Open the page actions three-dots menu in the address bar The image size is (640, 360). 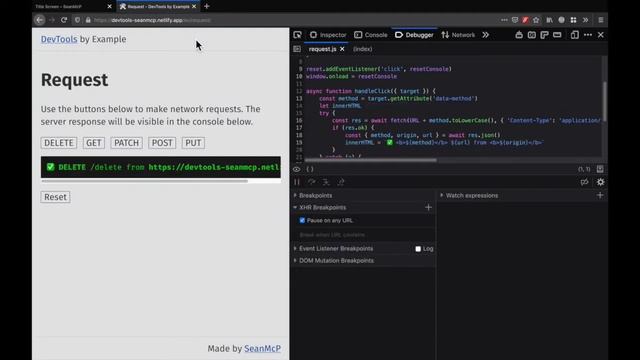pos(504,20)
